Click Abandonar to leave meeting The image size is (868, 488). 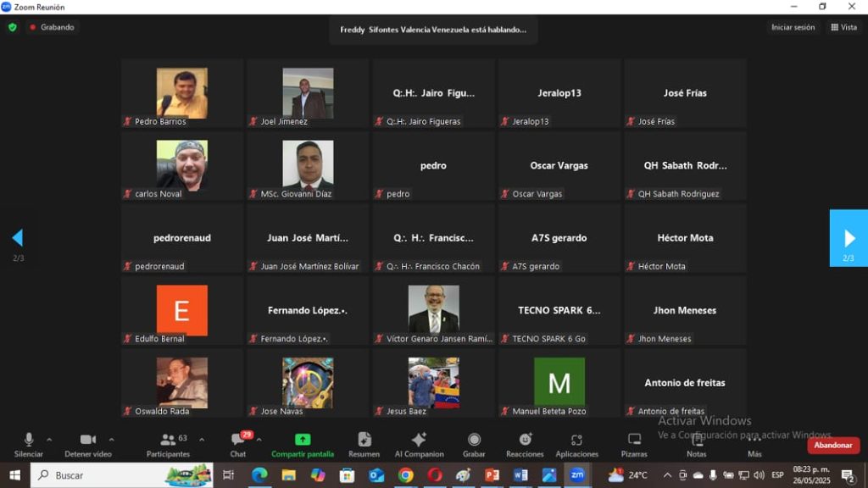pos(832,445)
